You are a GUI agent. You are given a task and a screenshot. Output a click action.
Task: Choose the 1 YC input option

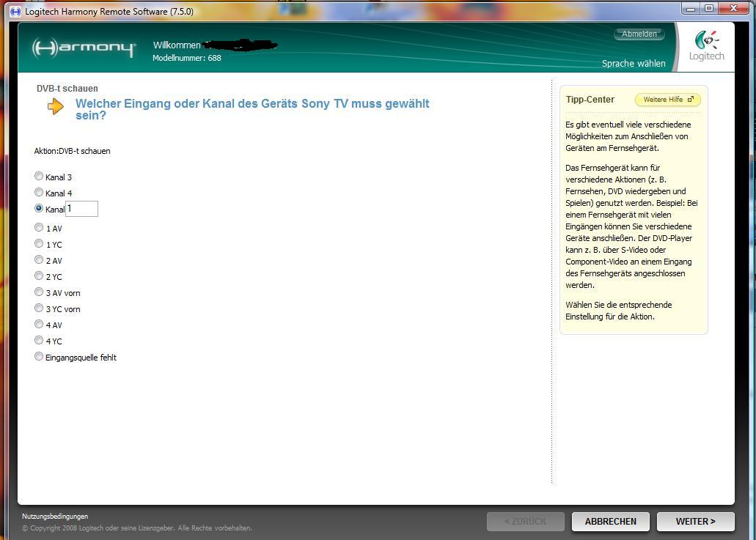(39, 244)
